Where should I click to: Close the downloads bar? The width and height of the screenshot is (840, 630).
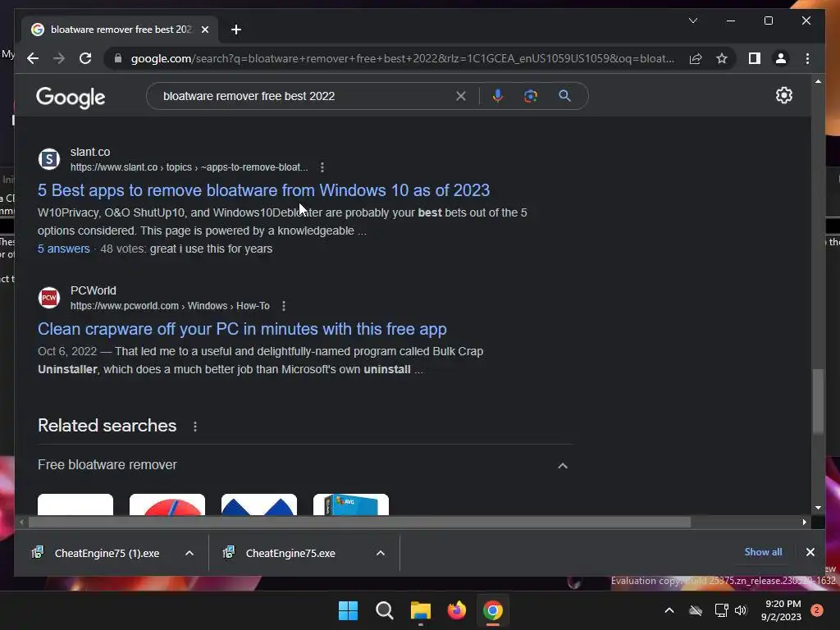[x=810, y=552]
